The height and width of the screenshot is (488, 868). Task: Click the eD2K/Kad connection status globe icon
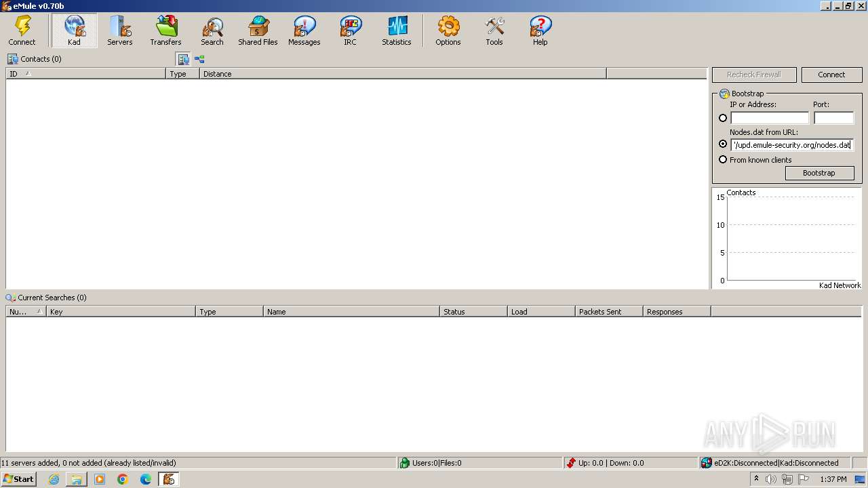click(x=707, y=463)
